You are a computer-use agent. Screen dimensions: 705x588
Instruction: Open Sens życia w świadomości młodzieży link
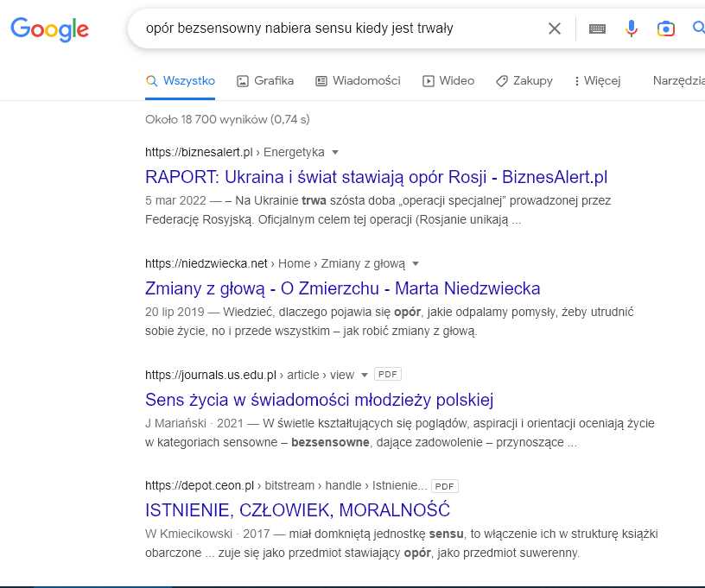coord(319,400)
